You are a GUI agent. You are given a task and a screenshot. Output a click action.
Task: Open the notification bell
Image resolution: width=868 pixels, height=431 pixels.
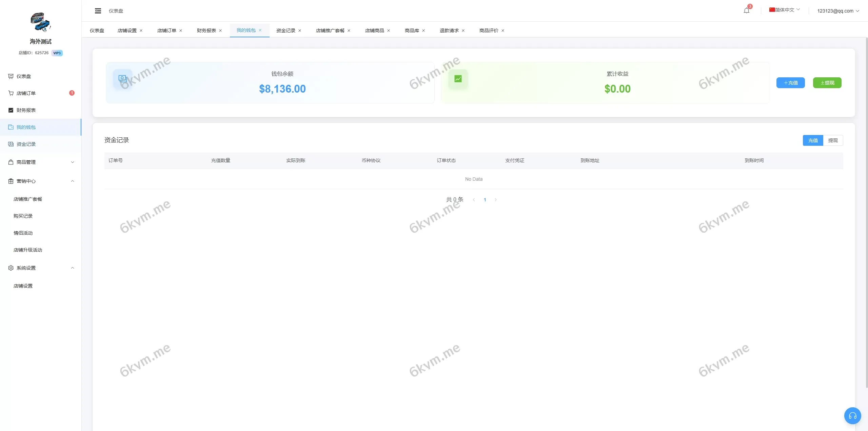pos(746,11)
